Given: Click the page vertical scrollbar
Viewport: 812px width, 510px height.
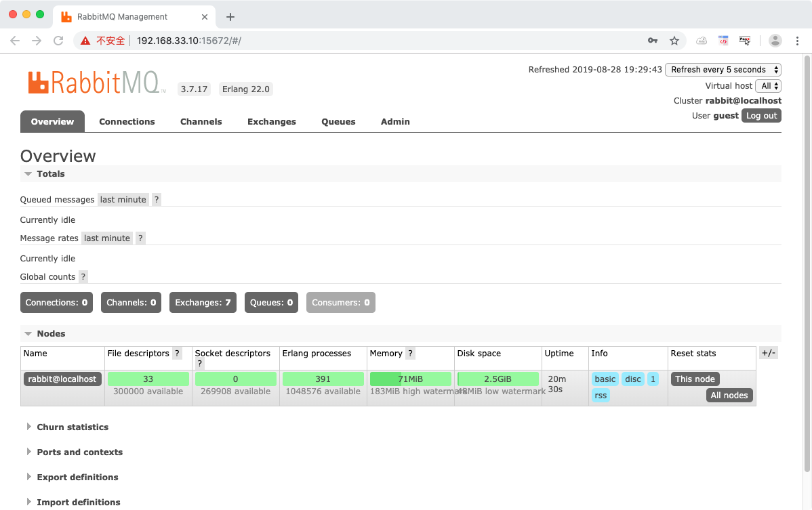Looking at the screenshot, I should 807,263.
